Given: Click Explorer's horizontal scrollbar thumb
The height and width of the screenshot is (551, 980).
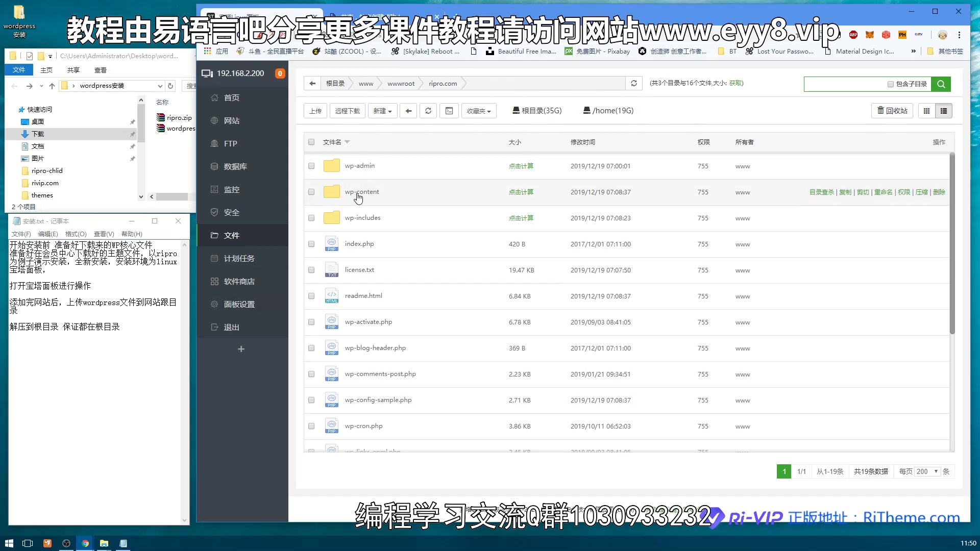Looking at the screenshot, I should [172, 196].
